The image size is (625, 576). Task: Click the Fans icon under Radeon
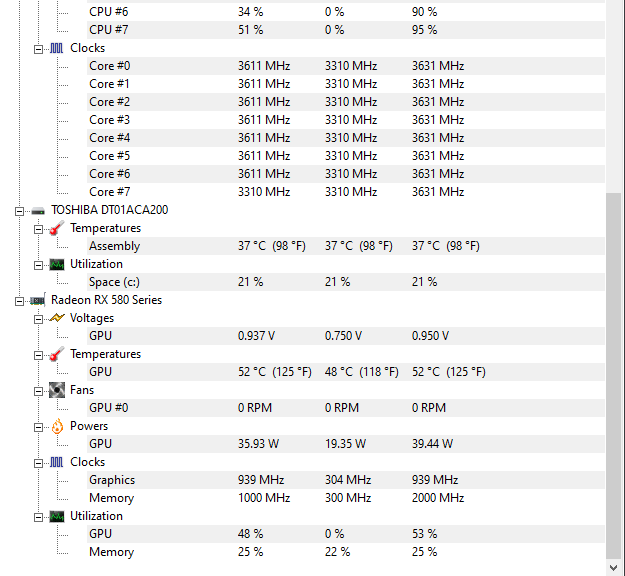coord(57,390)
